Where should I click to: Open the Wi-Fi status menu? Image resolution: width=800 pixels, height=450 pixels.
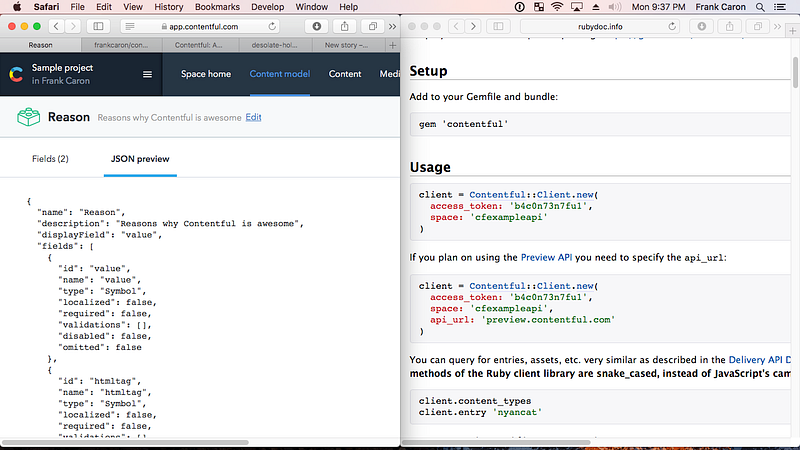click(x=556, y=7)
